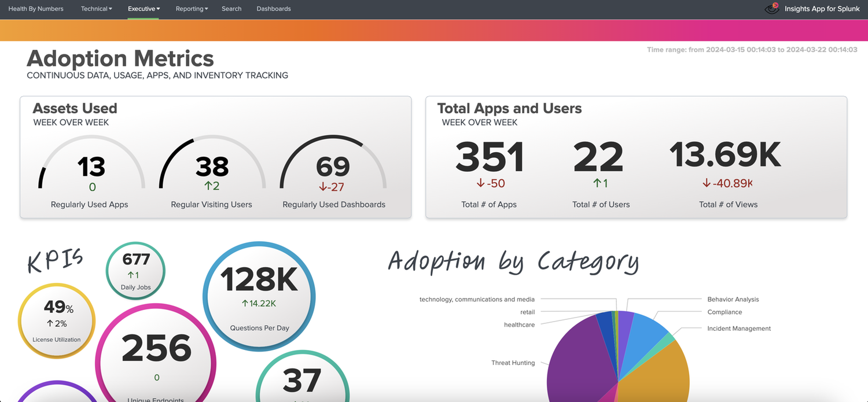The image size is (868, 402).
Task: Click the Total # of Apps value 351
Action: click(490, 157)
